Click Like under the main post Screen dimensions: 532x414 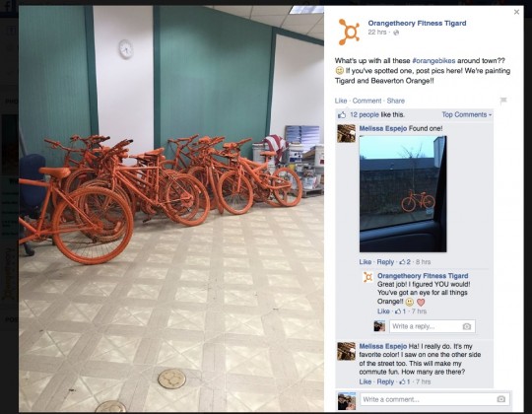click(341, 101)
